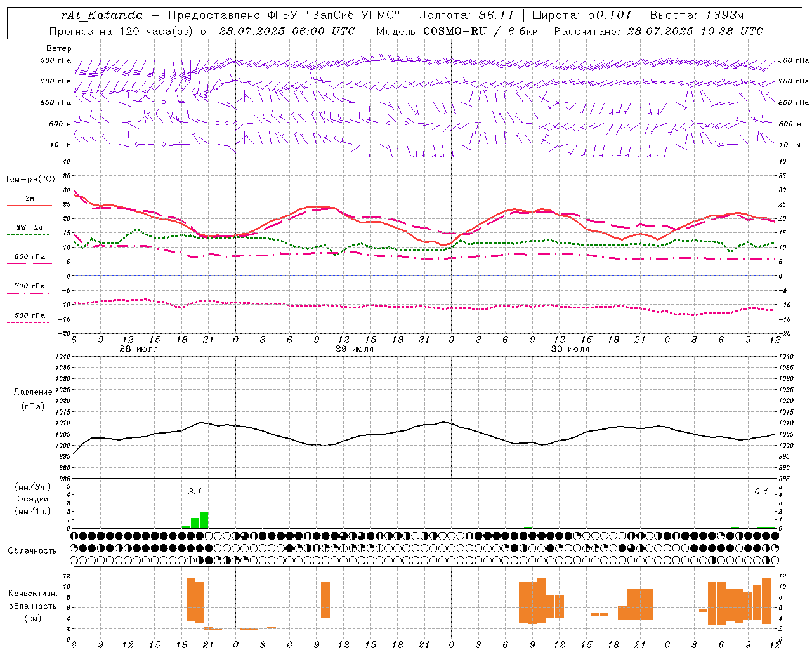This screenshot has height=650, width=812.
Task: Click the (мм/1ч.) units label
Action: click(32, 511)
